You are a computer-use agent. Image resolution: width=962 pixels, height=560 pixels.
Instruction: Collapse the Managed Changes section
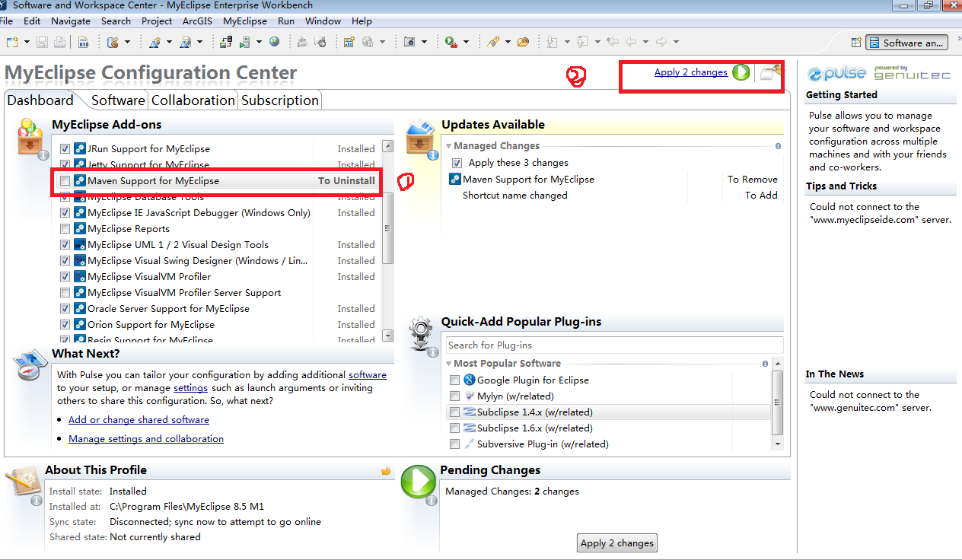(x=449, y=146)
